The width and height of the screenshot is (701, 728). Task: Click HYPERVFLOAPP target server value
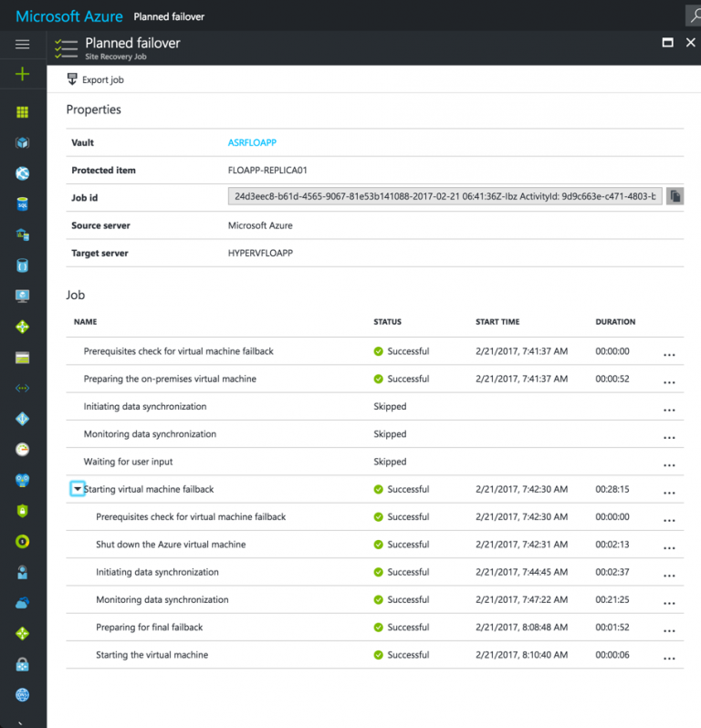tap(260, 253)
